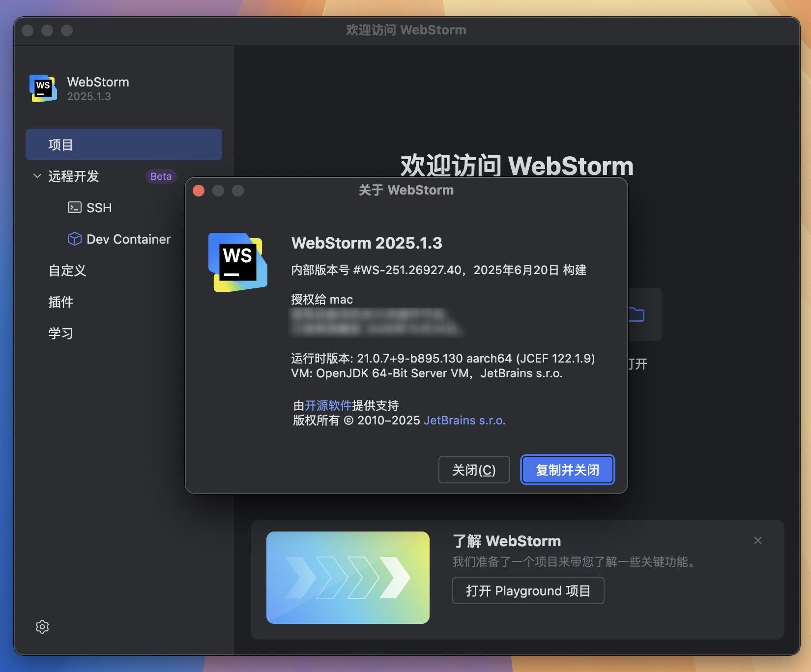Click the 关闭(C) button

[x=473, y=470]
